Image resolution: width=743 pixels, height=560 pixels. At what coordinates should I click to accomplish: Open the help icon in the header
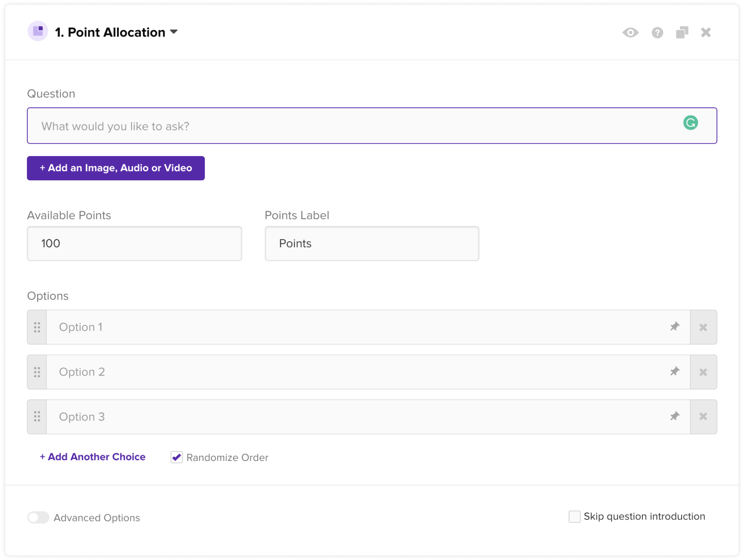658,33
